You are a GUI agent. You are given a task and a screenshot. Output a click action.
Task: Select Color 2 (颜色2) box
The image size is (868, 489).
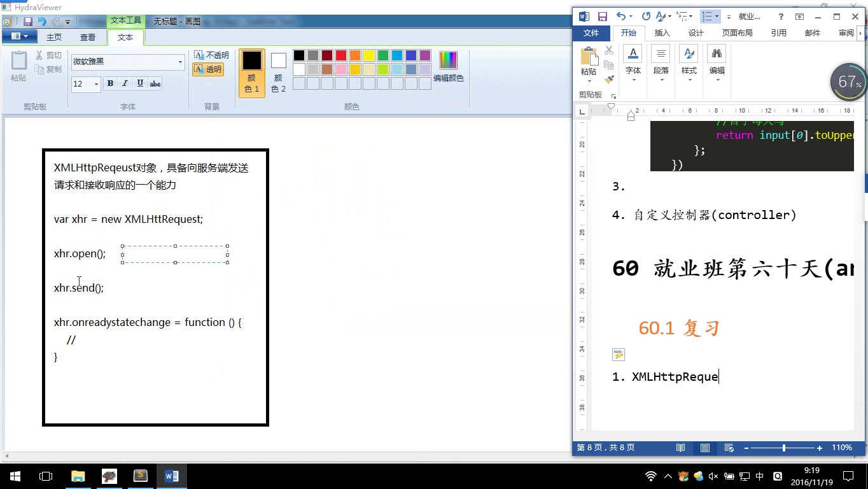coord(279,73)
